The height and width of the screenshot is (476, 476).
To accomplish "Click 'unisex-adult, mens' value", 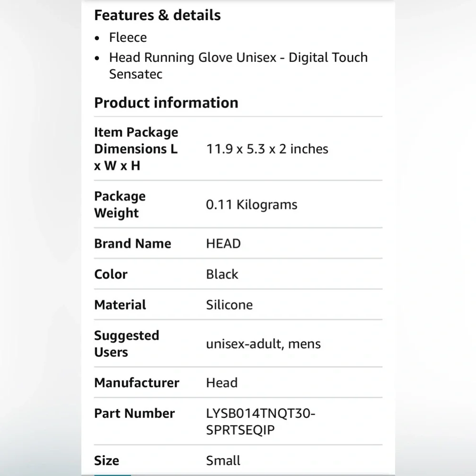I will point(263,344).
